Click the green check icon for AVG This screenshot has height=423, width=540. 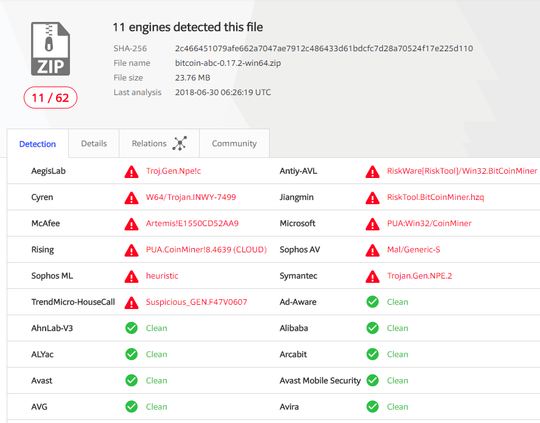click(132, 406)
